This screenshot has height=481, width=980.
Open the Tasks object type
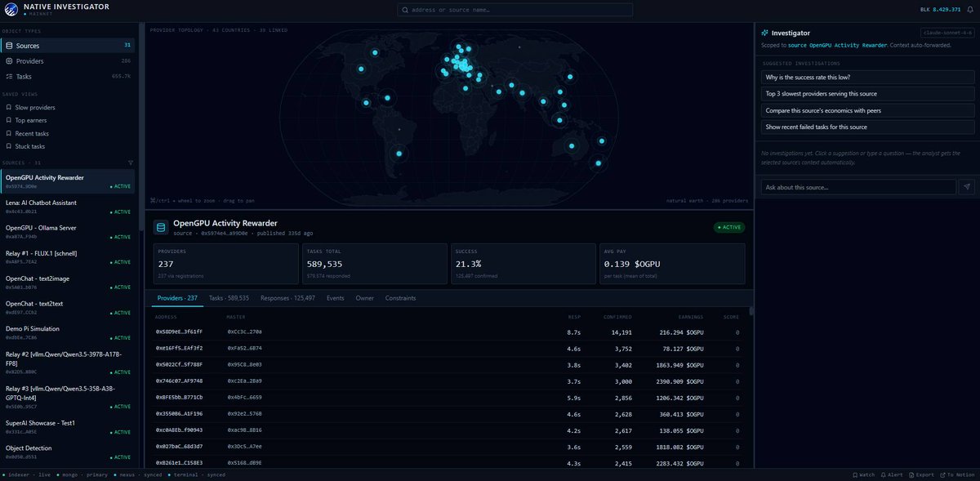pyautogui.click(x=69, y=77)
